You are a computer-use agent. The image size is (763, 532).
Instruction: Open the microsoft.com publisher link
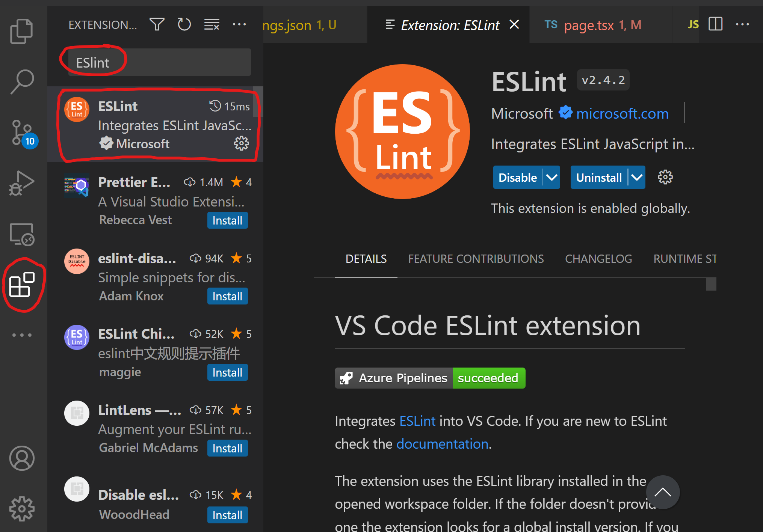[622, 113]
